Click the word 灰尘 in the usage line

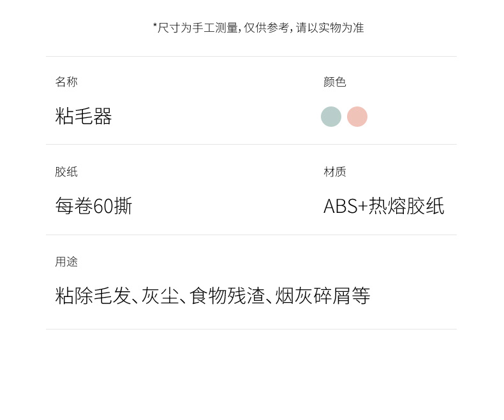pos(160,296)
